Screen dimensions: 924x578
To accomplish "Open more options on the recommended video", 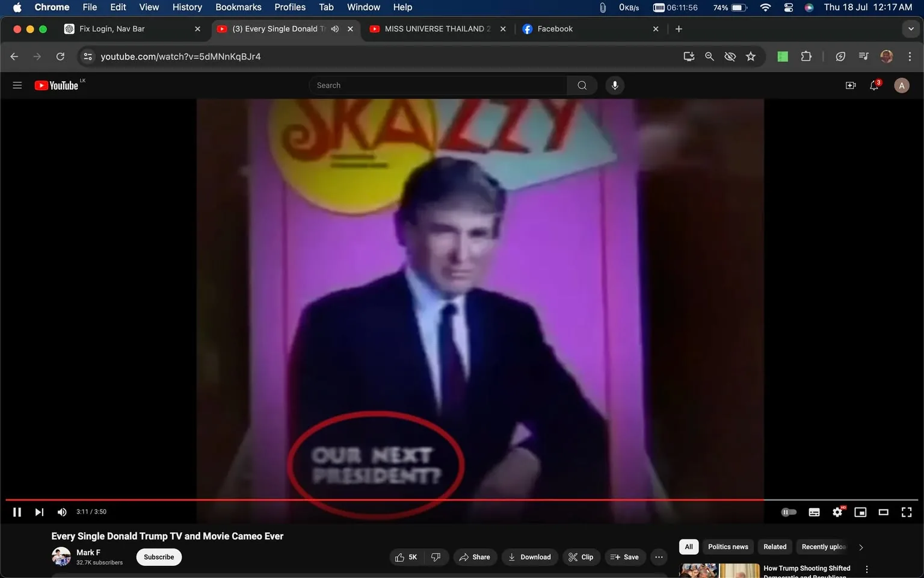I will [866, 568].
